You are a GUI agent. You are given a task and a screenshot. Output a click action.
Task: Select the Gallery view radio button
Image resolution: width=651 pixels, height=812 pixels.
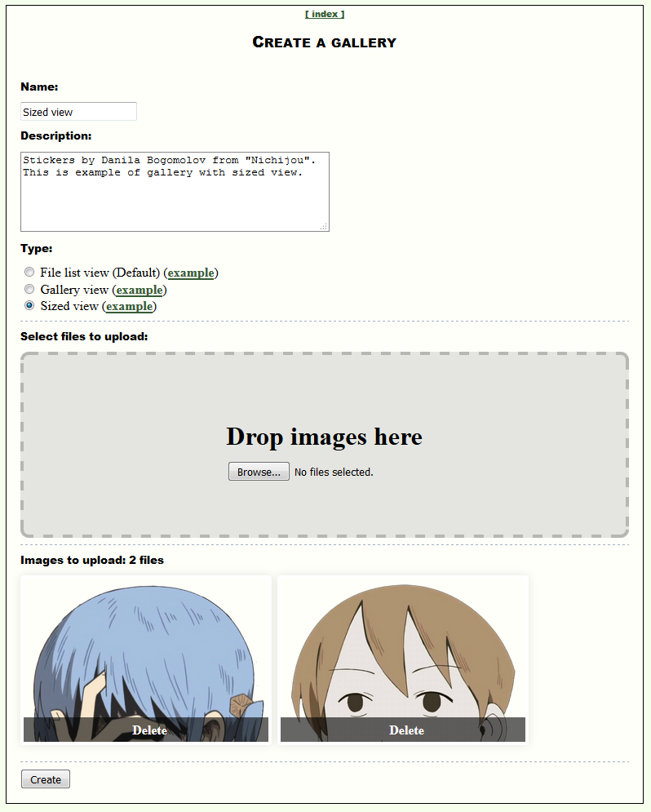(x=29, y=289)
